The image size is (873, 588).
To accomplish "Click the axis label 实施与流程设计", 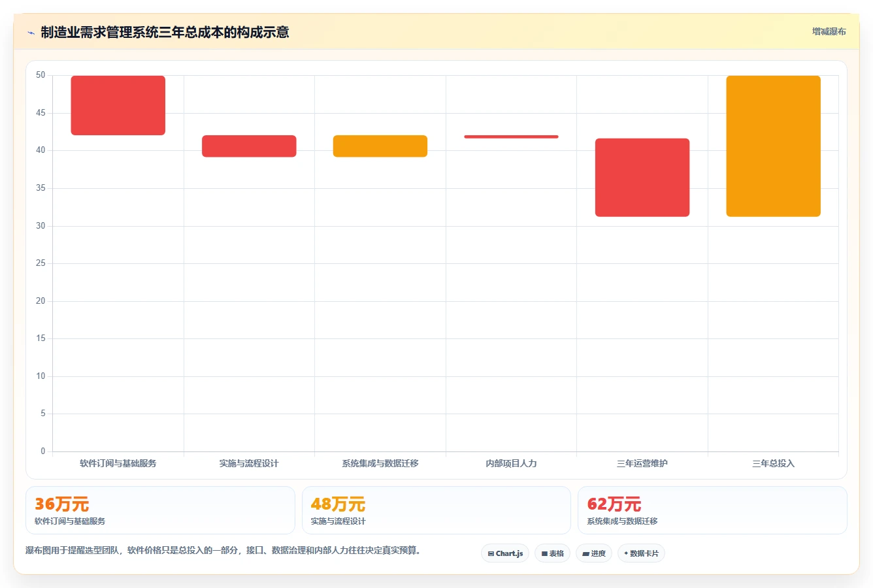I will (x=249, y=463).
